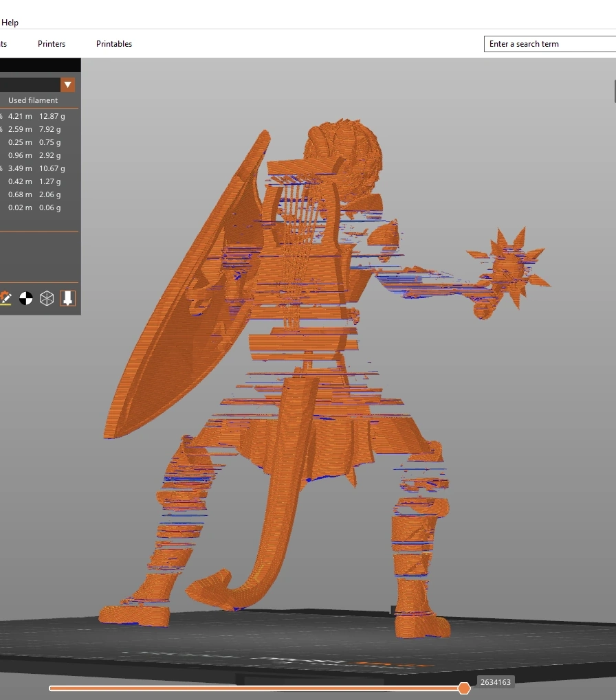Toggle the filament row showing 0.25 m
This screenshot has width=616, height=700.
[x=20, y=142]
